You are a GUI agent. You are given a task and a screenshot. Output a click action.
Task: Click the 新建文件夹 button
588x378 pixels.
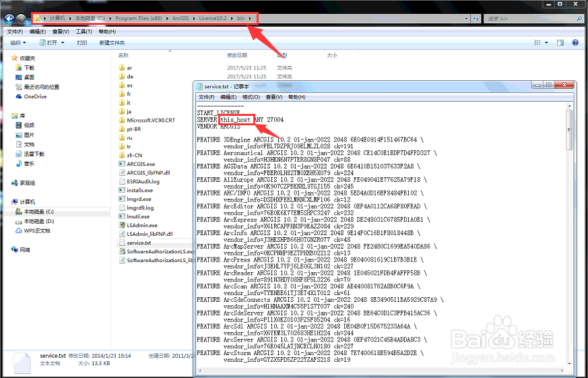point(112,42)
